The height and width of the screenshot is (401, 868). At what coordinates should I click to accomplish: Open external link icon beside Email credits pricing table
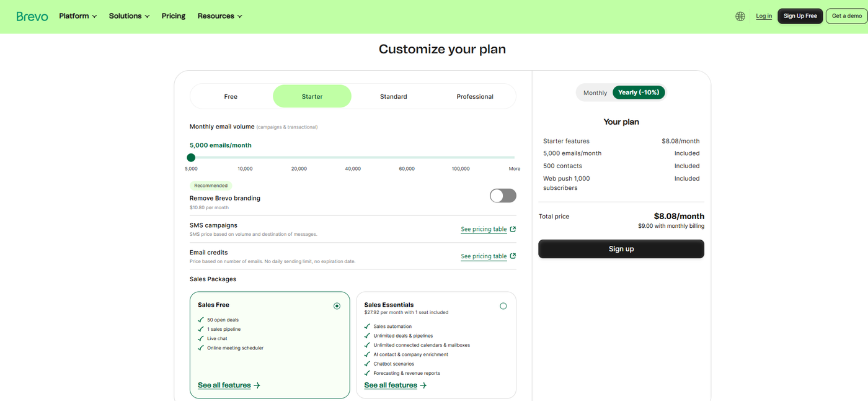513,256
